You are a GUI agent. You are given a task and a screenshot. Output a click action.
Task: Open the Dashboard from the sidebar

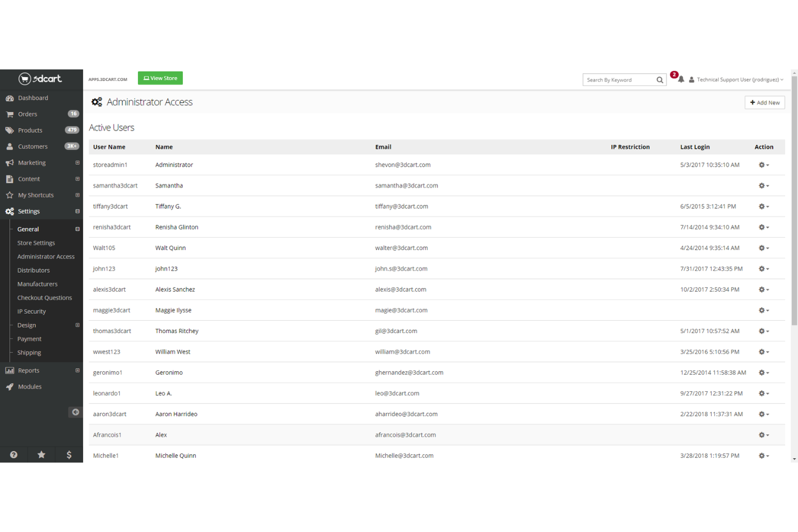[33, 98]
